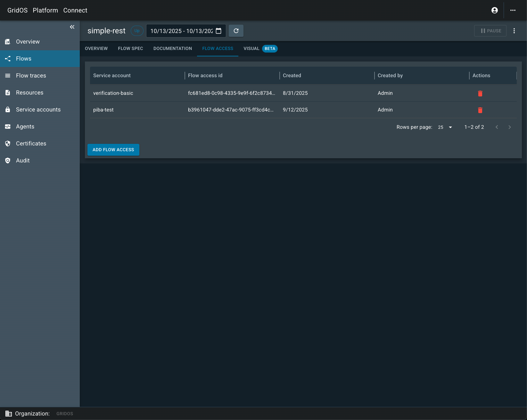Open the Resources section
Image resolution: width=527 pixels, height=420 pixels.
coord(29,92)
